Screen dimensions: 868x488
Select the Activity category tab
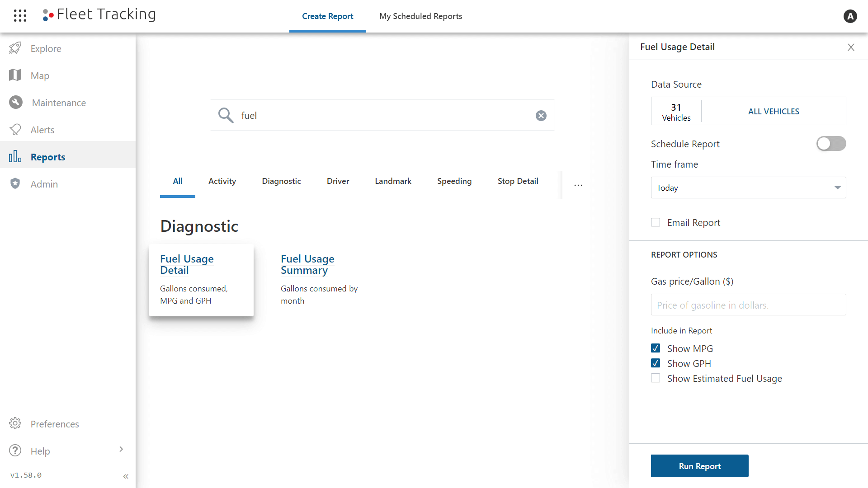pyautogui.click(x=222, y=181)
